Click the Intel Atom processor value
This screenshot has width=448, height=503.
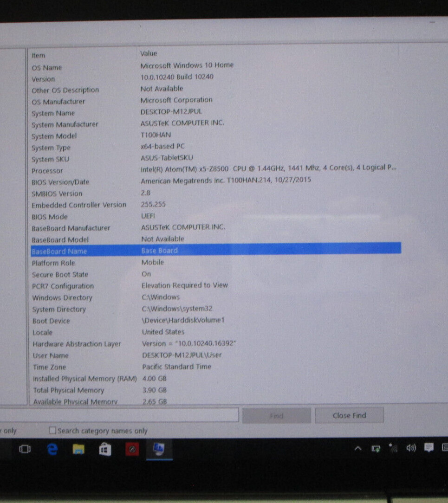pos(268,168)
